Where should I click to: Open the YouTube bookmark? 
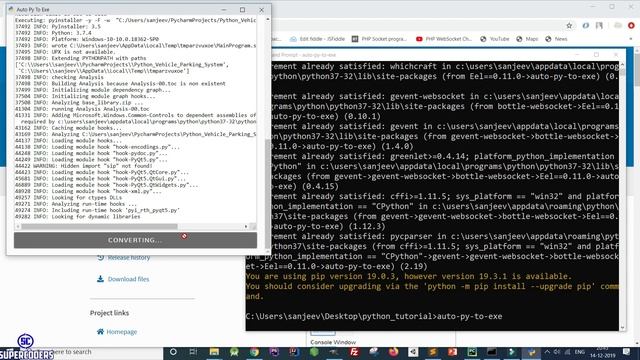point(495,39)
